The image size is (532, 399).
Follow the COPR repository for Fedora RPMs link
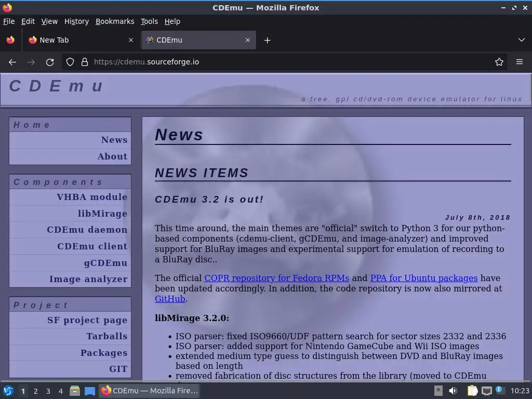click(276, 278)
